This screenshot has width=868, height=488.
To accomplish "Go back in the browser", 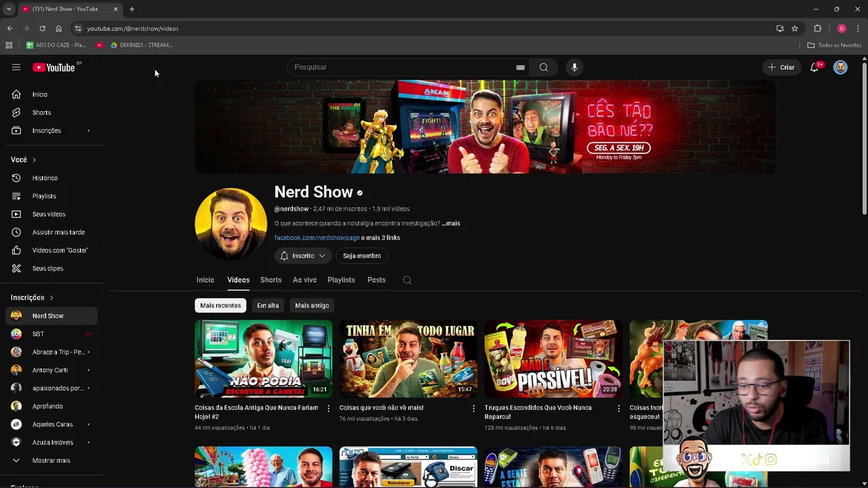I will pyautogui.click(x=9, y=28).
